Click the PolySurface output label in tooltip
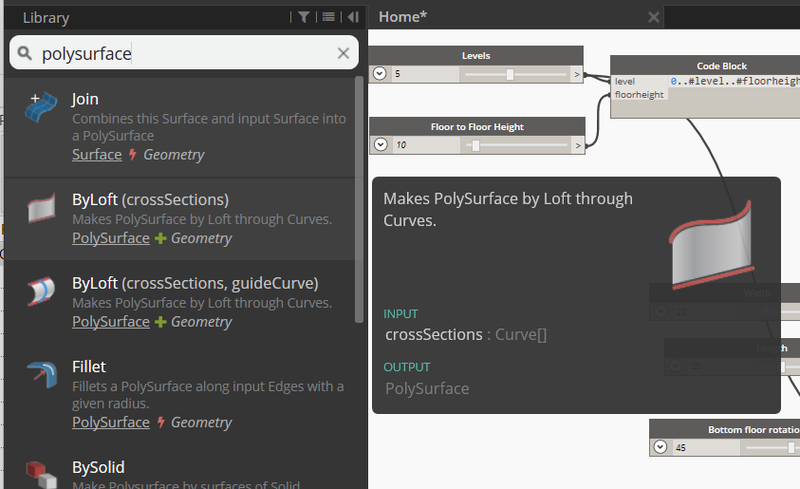The width and height of the screenshot is (800, 489). coord(427,389)
